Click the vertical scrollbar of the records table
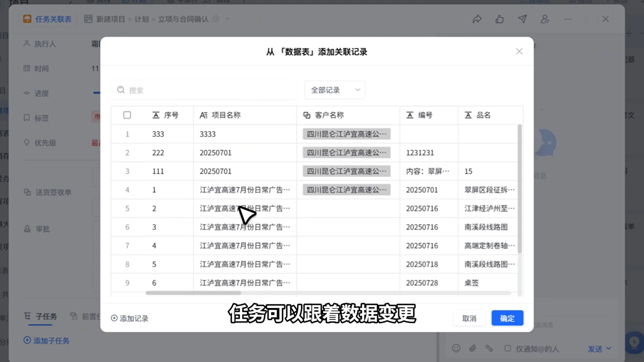Screen dimensions: 644x362 [x=520, y=189]
